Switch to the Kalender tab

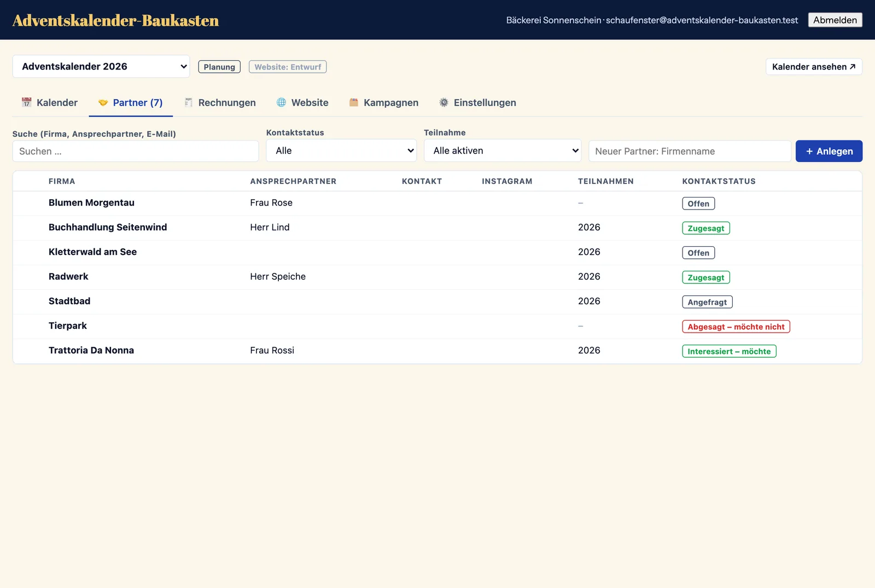pyautogui.click(x=50, y=102)
